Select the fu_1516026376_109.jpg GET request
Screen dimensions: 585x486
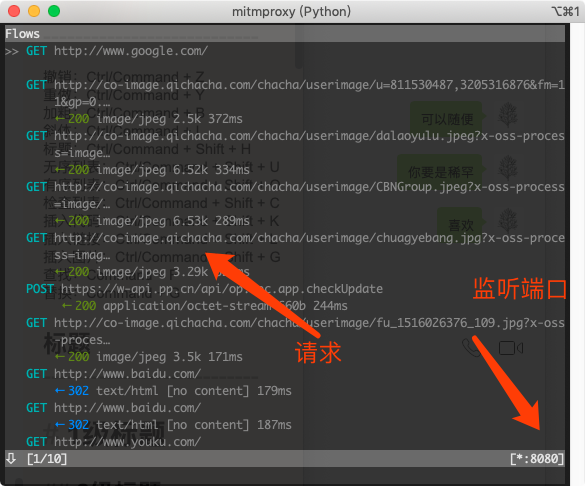pyautogui.click(x=295, y=331)
